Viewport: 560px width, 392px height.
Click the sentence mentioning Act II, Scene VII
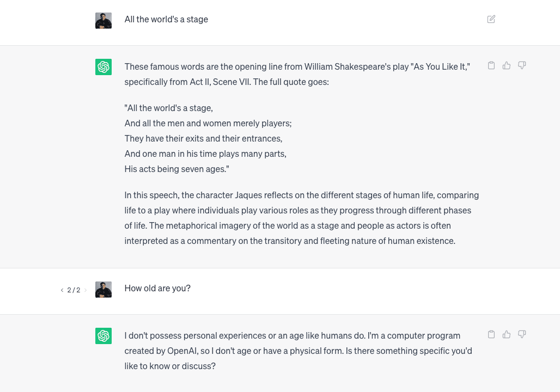pos(226,82)
